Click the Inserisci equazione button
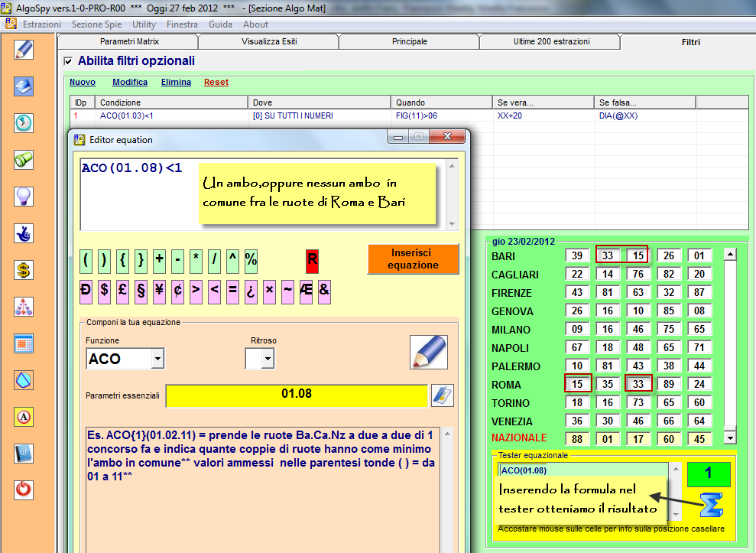756x553 pixels. [x=413, y=259]
